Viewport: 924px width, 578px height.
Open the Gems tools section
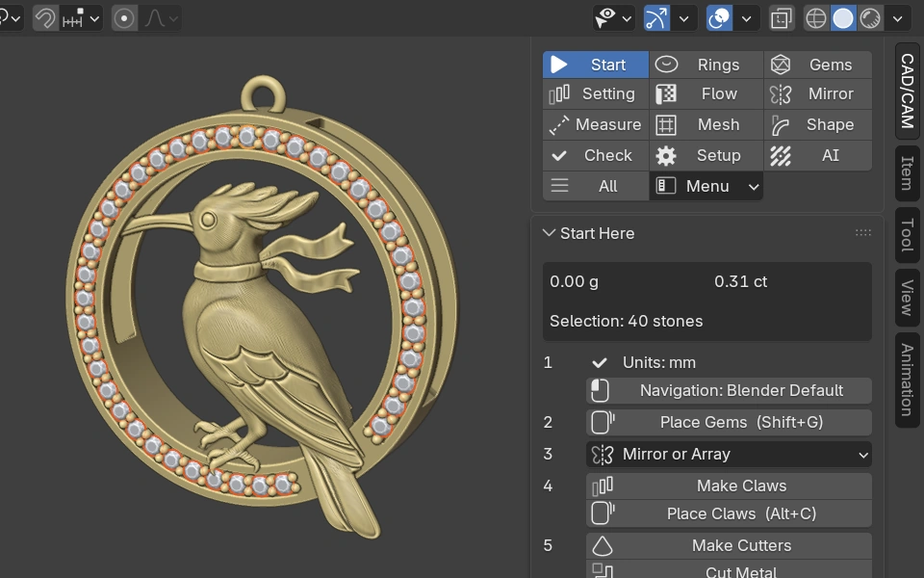pos(818,65)
